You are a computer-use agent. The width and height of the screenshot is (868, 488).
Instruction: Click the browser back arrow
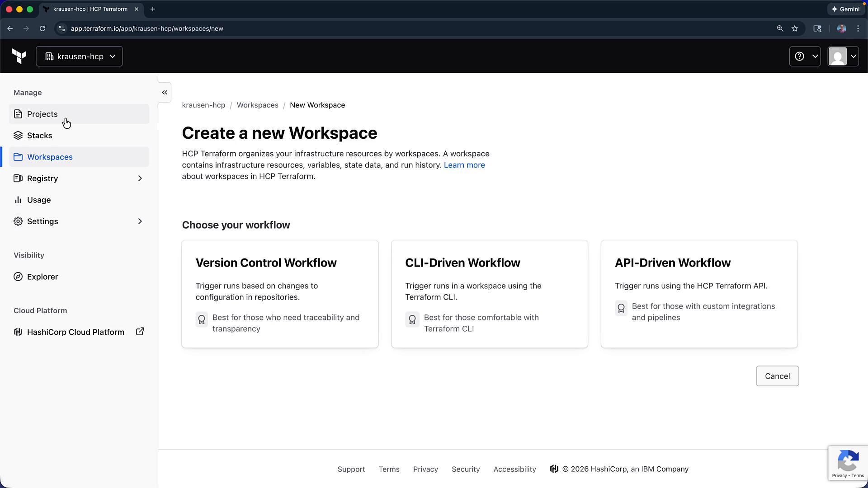tap(10, 28)
